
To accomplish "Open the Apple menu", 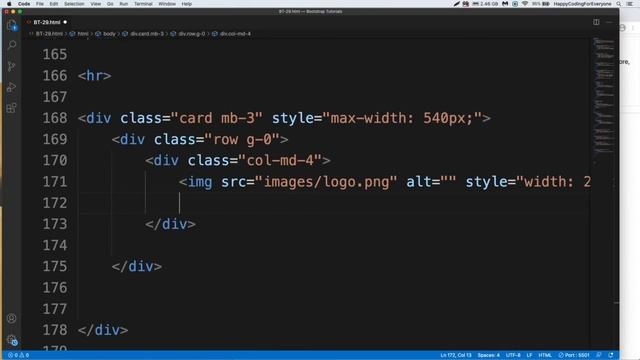I will coord(9,4).
